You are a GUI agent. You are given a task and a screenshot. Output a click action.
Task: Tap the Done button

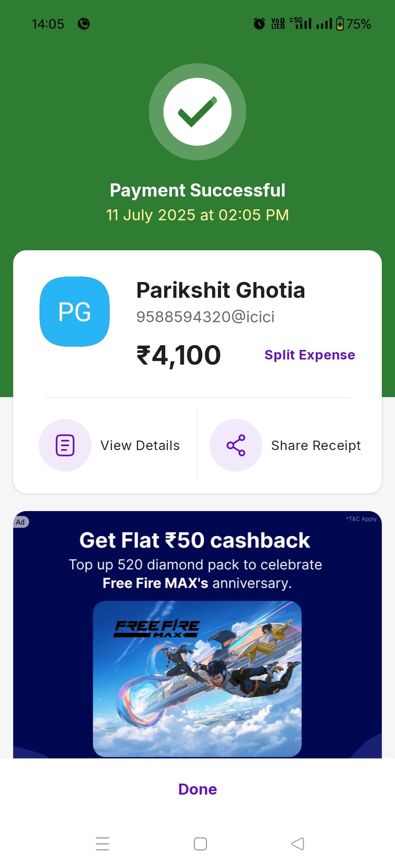[197, 789]
